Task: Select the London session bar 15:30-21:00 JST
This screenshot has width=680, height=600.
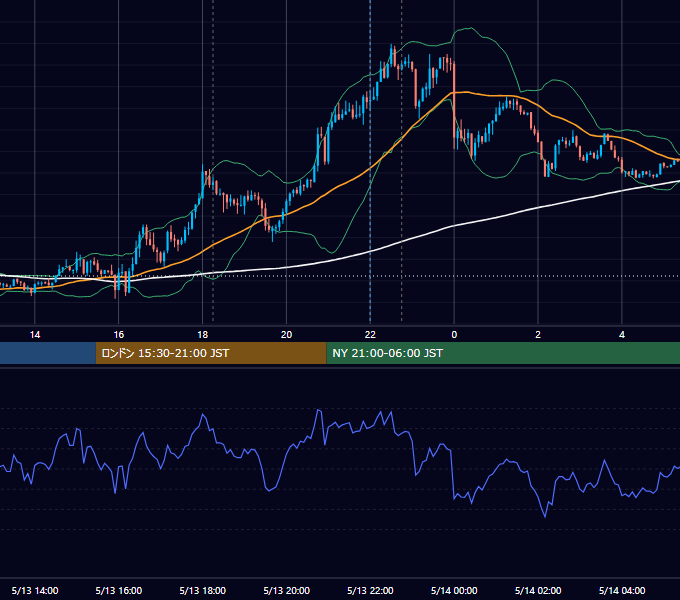Action: (211, 353)
